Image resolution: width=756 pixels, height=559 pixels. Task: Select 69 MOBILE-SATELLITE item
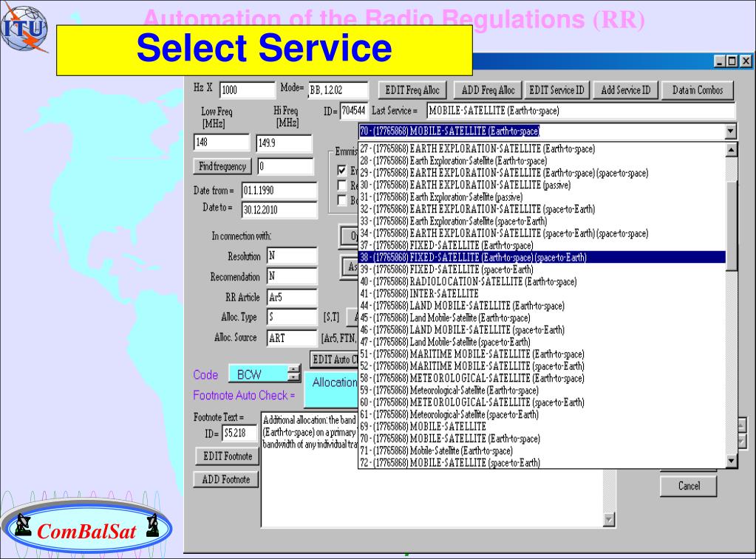542,427
